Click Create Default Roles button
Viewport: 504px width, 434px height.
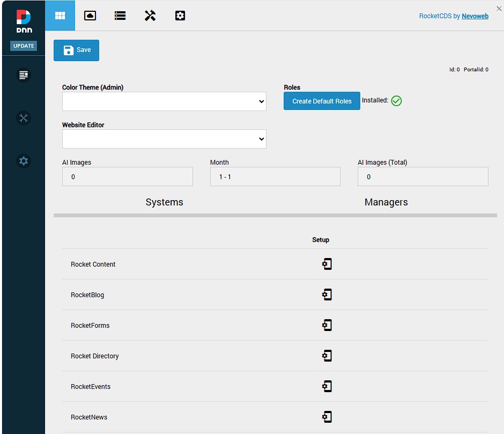click(322, 101)
